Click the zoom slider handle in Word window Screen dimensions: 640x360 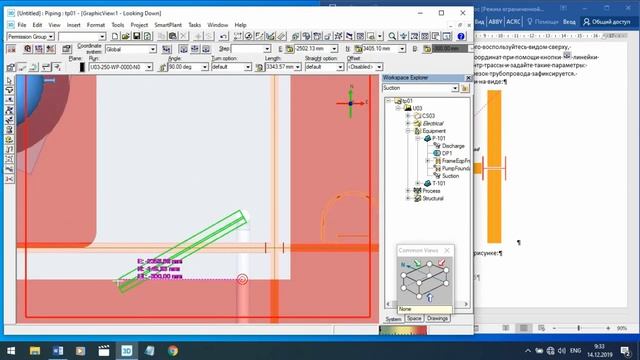click(578, 328)
